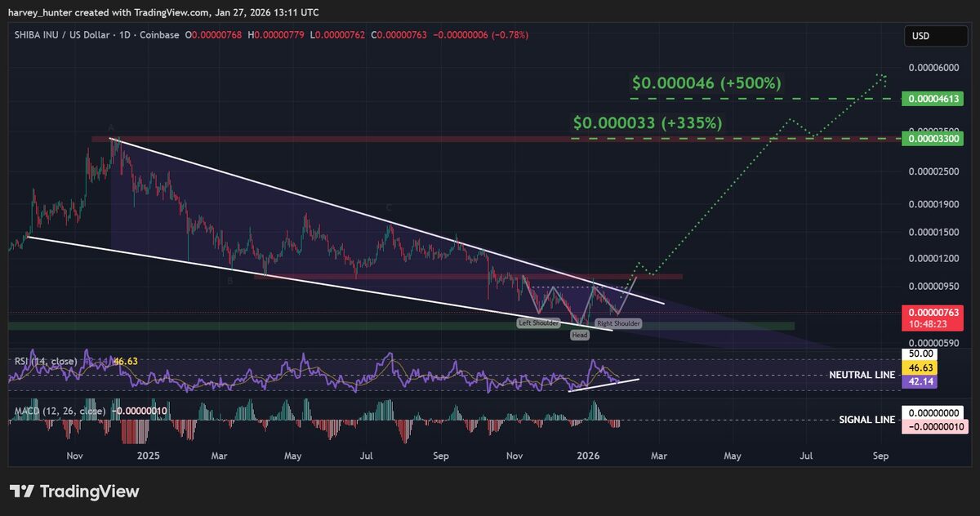
Task: Click the harvey_hunter author name in header
Action: point(41,12)
